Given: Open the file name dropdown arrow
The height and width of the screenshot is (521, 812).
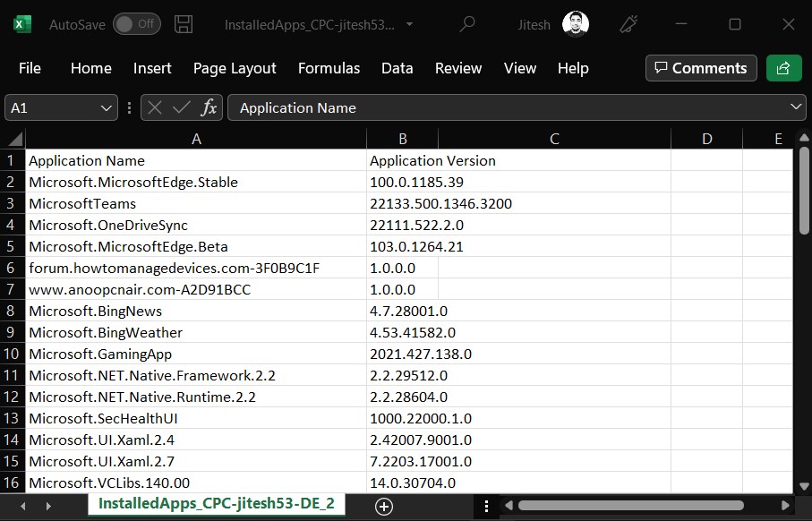Looking at the screenshot, I should tap(410, 24).
